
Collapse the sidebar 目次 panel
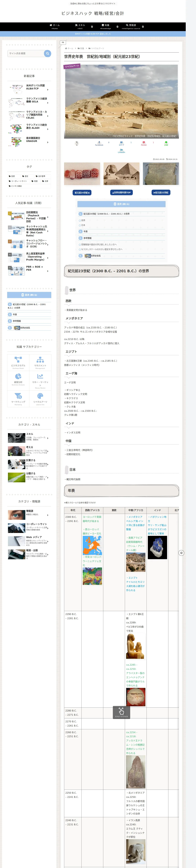click(29, 295)
